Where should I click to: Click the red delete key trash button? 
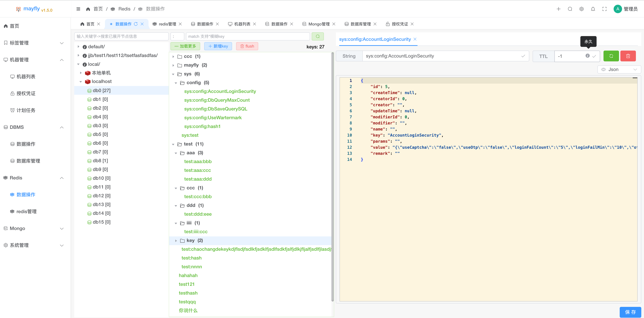(x=628, y=56)
